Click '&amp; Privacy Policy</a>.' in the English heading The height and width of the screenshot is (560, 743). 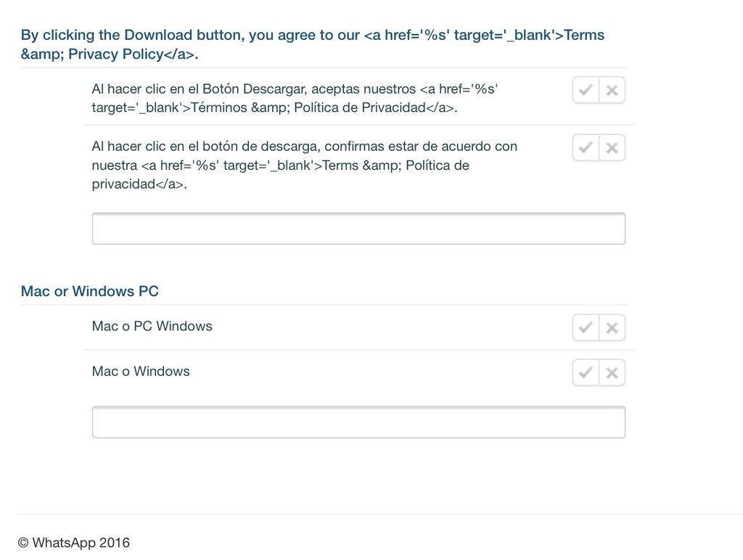(109, 54)
